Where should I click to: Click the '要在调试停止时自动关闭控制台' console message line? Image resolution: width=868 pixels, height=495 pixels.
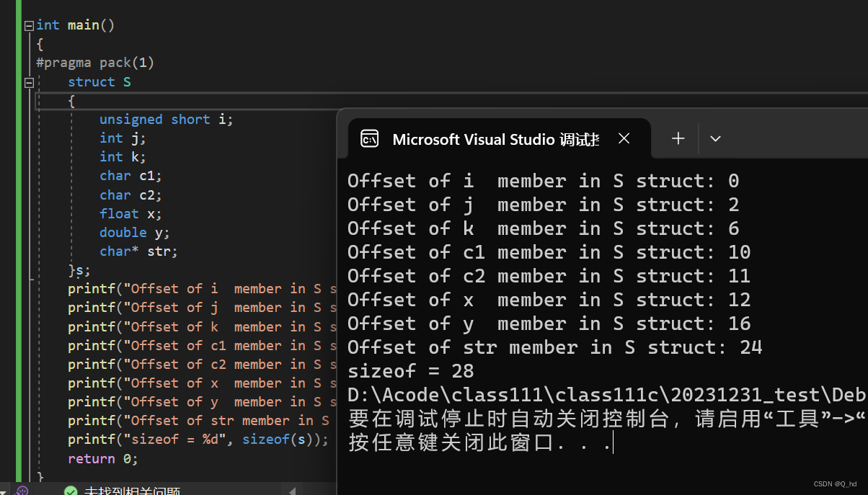(607, 419)
